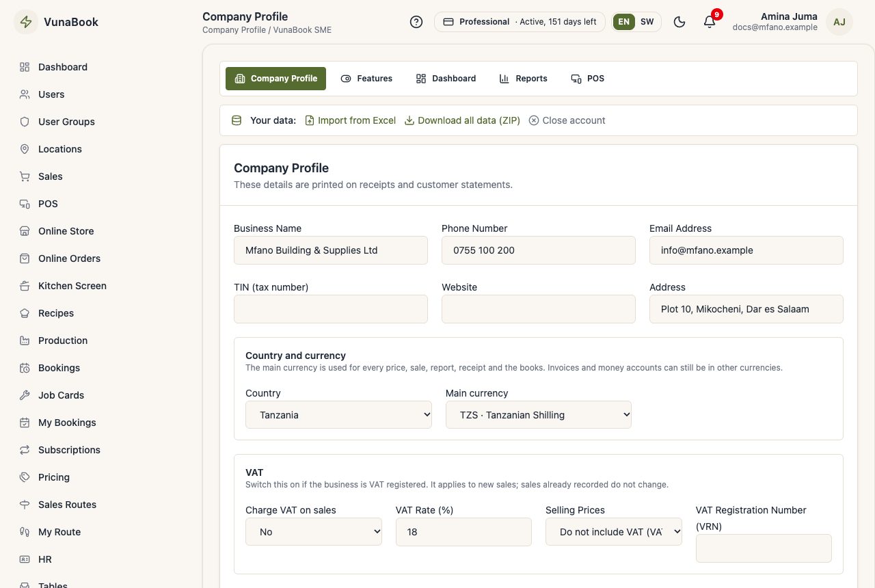The width and height of the screenshot is (875, 588).
Task: Toggle dark mode moon icon
Action: 679,22
